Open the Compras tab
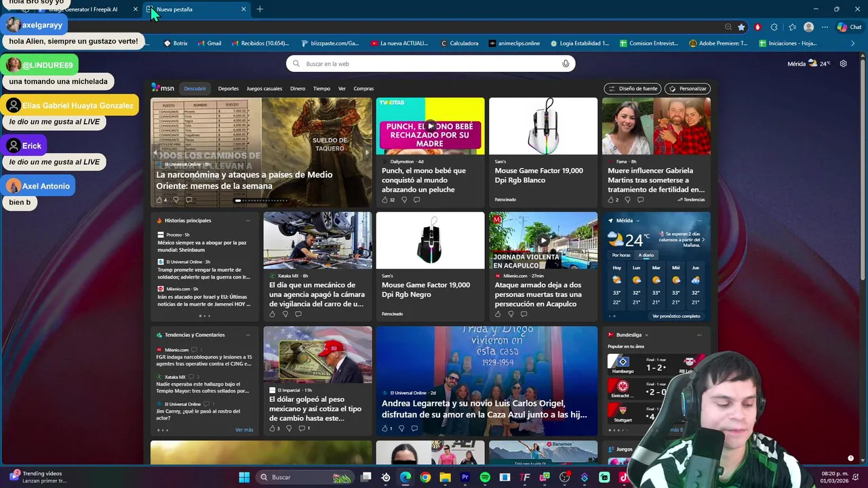The width and height of the screenshot is (868, 488). click(x=363, y=88)
